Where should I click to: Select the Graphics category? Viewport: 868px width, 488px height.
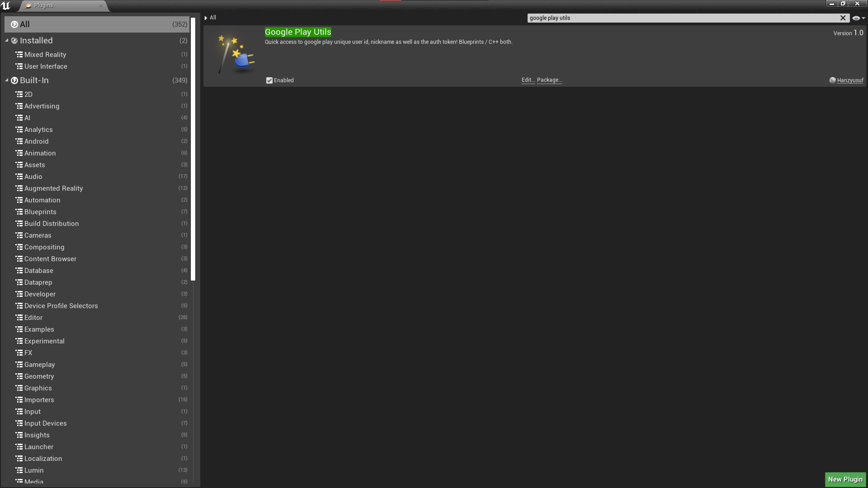97,388
